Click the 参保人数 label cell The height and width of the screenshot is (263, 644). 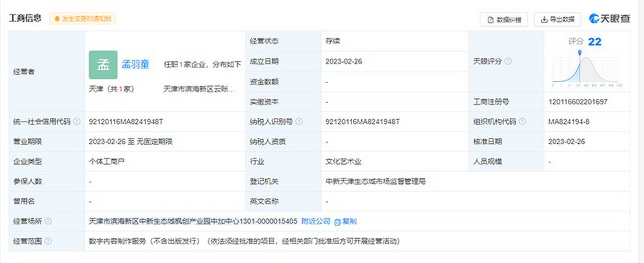pyautogui.click(x=47, y=181)
